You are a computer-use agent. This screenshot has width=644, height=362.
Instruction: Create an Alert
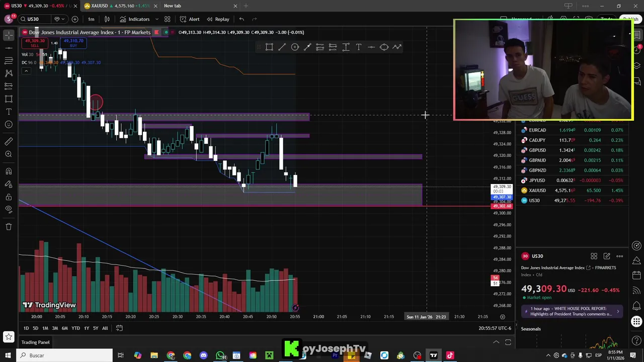(x=190, y=19)
